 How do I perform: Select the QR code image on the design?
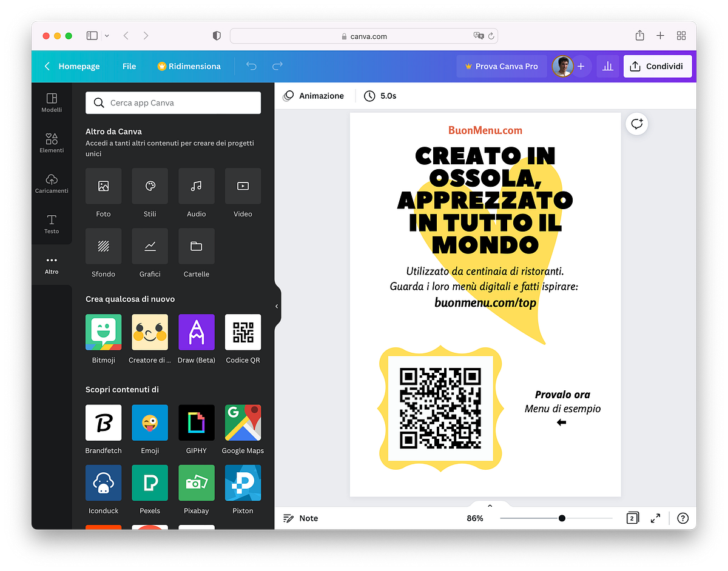pos(440,408)
